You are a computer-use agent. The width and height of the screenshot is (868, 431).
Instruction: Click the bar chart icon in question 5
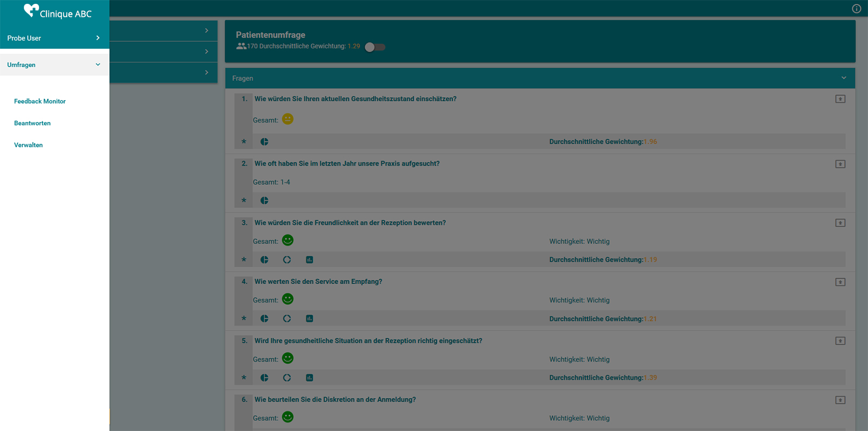(309, 378)
